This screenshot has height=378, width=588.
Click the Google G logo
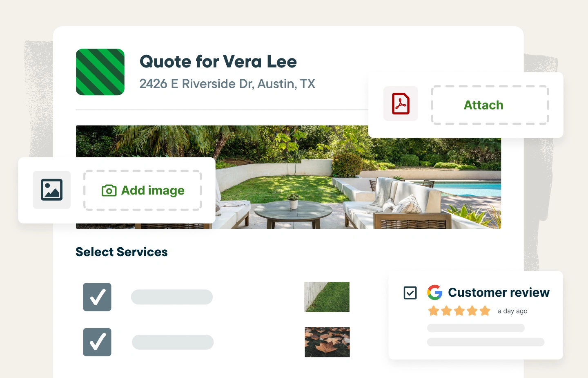pos(435,292)
